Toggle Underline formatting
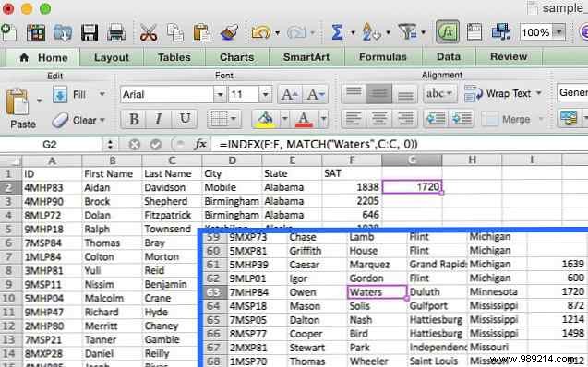This screenshot has height=367, width=588. [x=185, y=120]
